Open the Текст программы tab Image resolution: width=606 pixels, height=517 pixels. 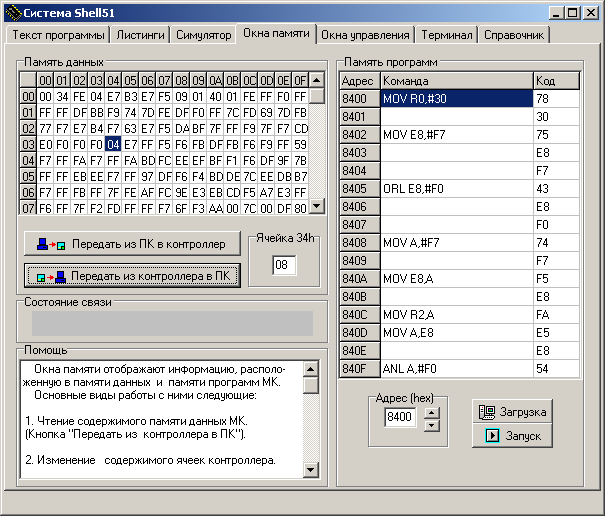click(58, 35)
